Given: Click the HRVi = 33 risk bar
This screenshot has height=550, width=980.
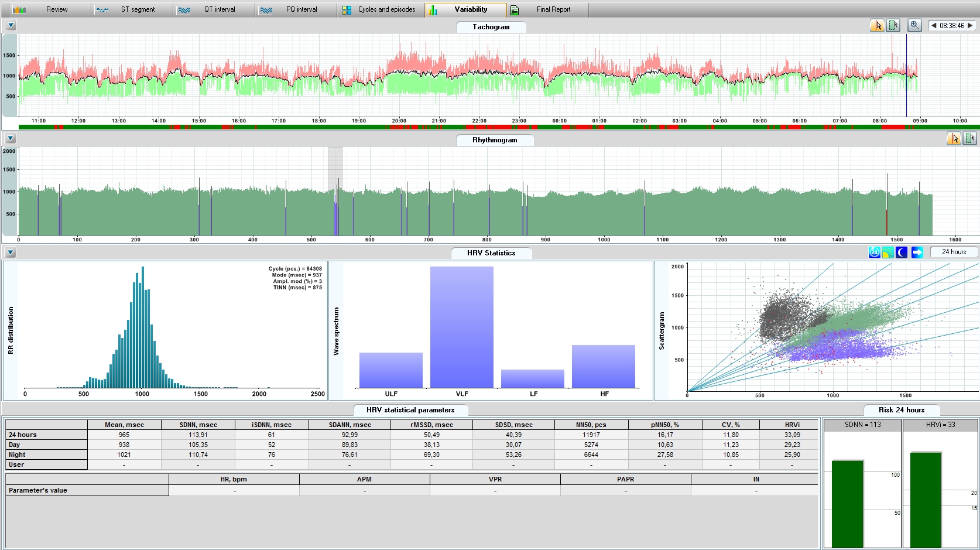Looking at the screenshot, I should (926, 500).
